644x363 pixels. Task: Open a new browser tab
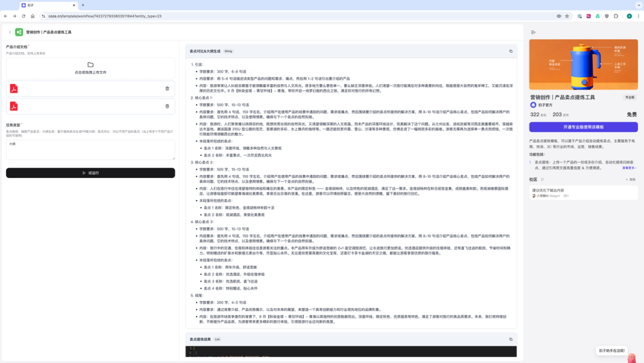tap(83, 5)
